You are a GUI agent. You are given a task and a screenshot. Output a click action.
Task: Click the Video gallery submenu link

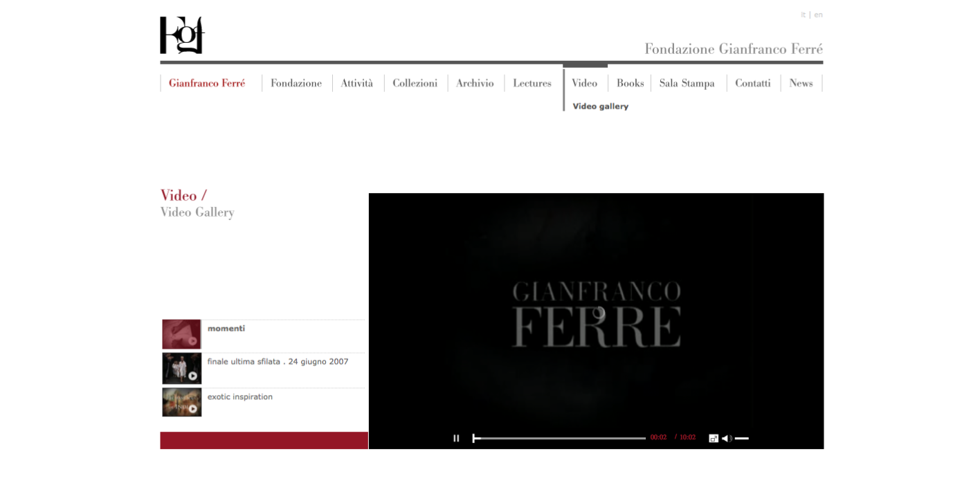[601, 107]
